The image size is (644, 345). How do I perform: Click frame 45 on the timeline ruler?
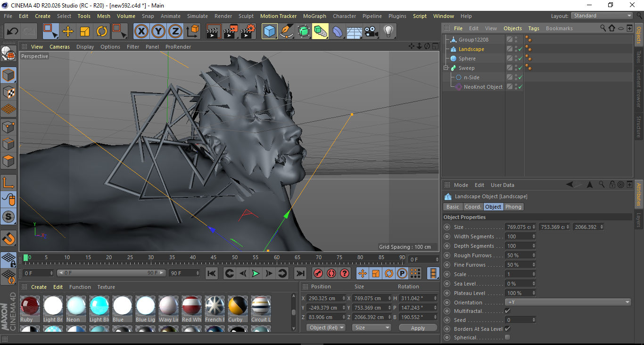point(214,258)
